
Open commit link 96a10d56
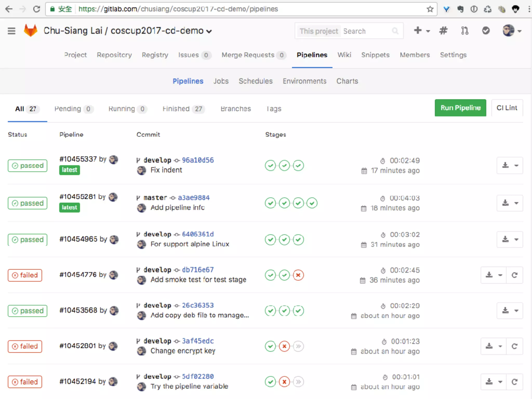pos(198,160)
